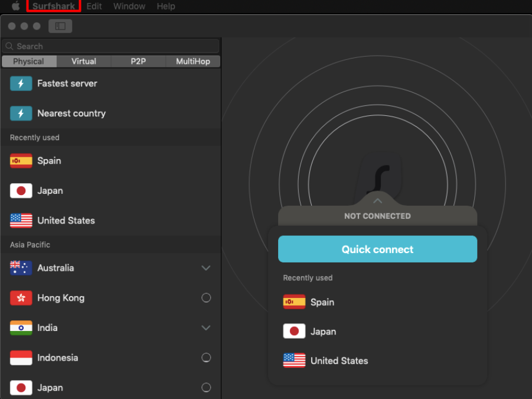Screen dimensions: 532x399
Task: Toggle the sidebar panel button
Action: coord(60,26)
